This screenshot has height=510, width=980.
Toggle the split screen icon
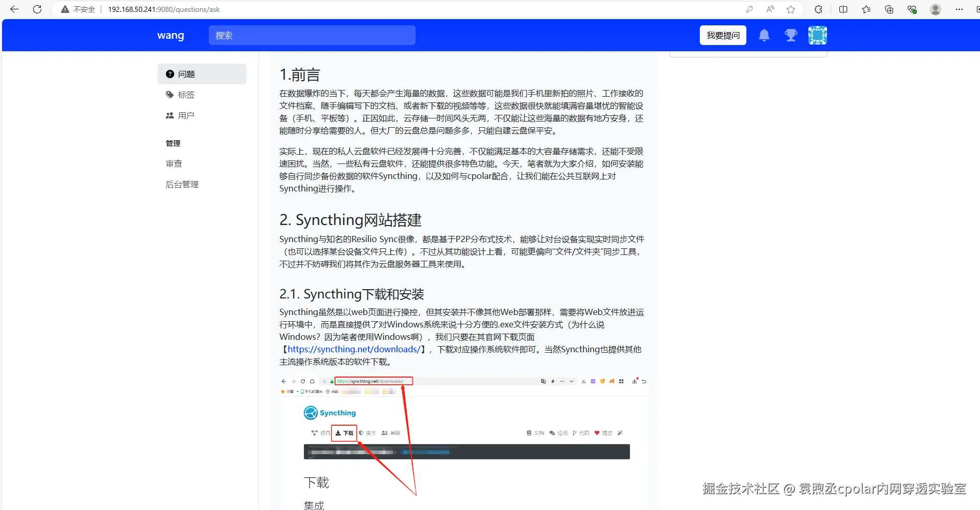coord(843,9)
